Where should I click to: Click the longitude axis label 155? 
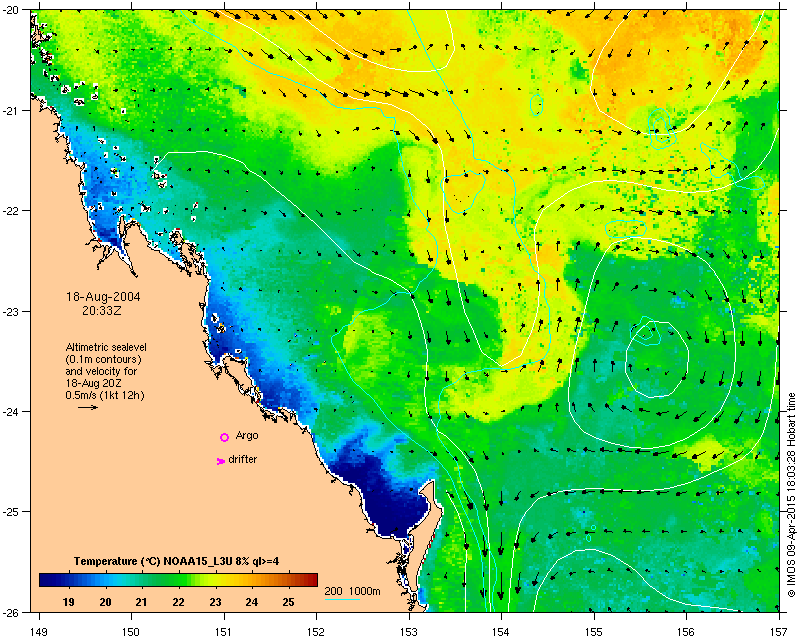coord(594,632)
